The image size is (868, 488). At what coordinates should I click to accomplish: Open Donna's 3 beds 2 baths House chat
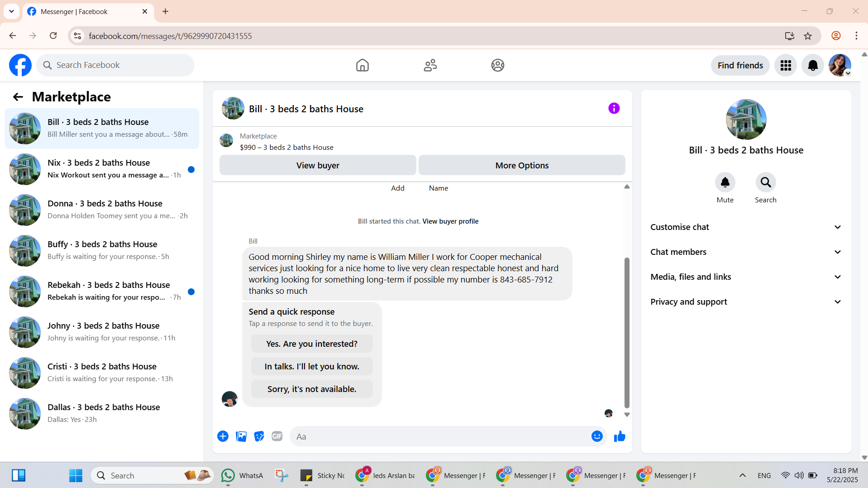pos(102,210)
